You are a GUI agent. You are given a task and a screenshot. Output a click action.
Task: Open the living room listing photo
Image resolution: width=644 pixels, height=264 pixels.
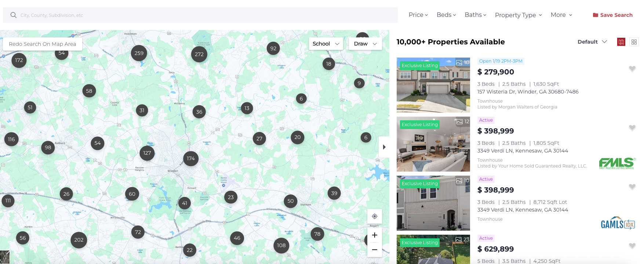(433, 144)
